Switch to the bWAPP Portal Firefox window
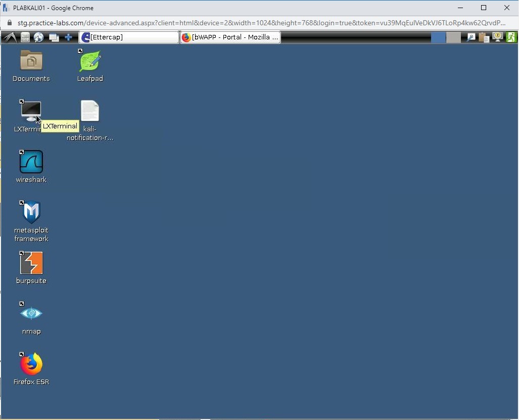The width and height of the screenshot is (519, 420). [230, 37]
